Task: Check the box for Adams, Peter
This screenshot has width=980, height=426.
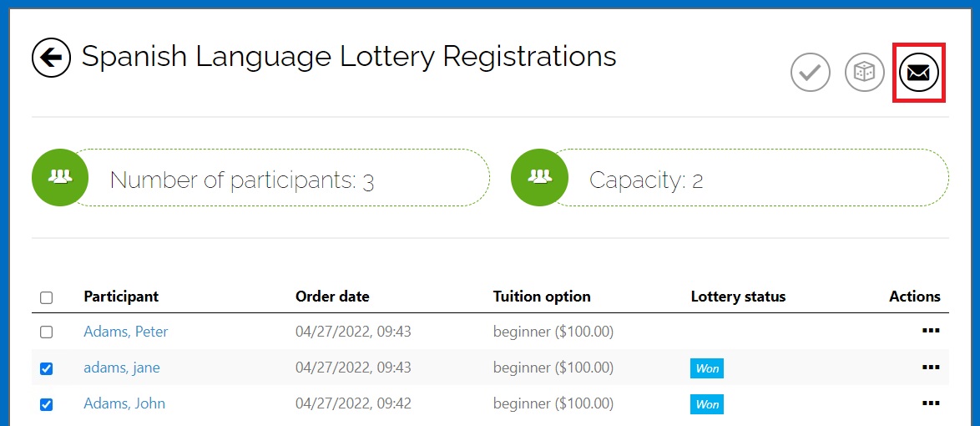Action: click(46, 332)
